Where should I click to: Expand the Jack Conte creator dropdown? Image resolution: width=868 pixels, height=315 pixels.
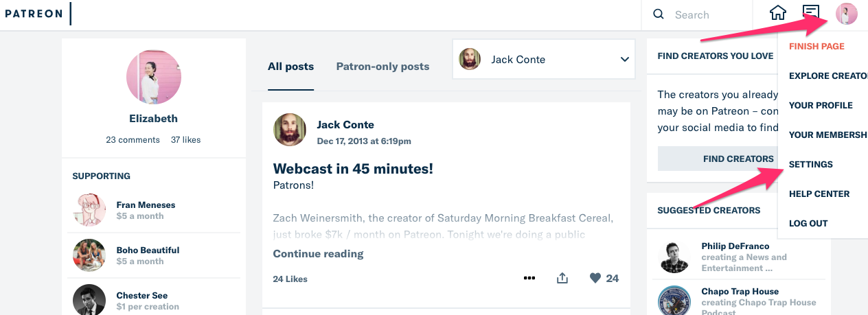coord(624,60)
